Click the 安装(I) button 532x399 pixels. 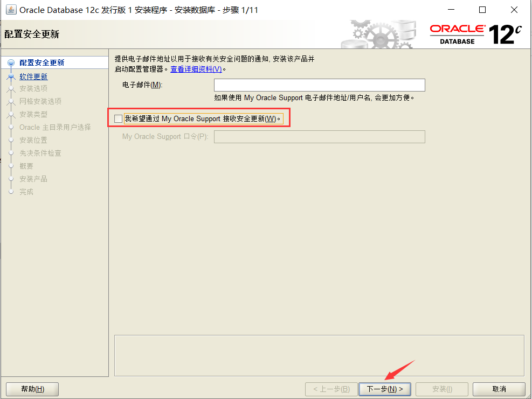tap(442, 389)
